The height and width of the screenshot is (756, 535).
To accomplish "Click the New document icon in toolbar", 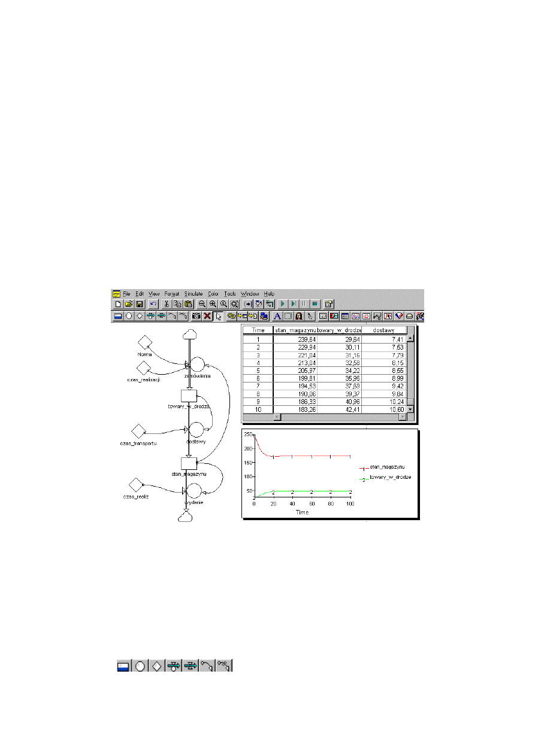I will [118, 305].
